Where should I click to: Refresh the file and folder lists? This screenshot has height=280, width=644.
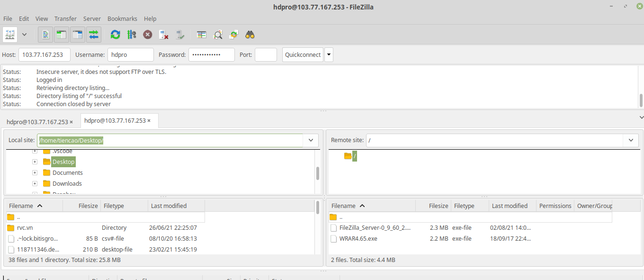115,35
